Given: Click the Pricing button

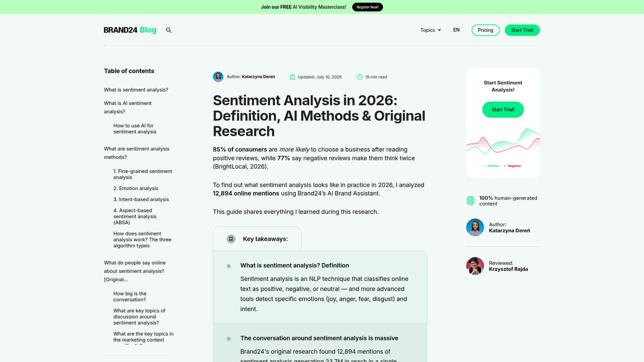Looking at the screenshot, I should click(x=486, y=30).
